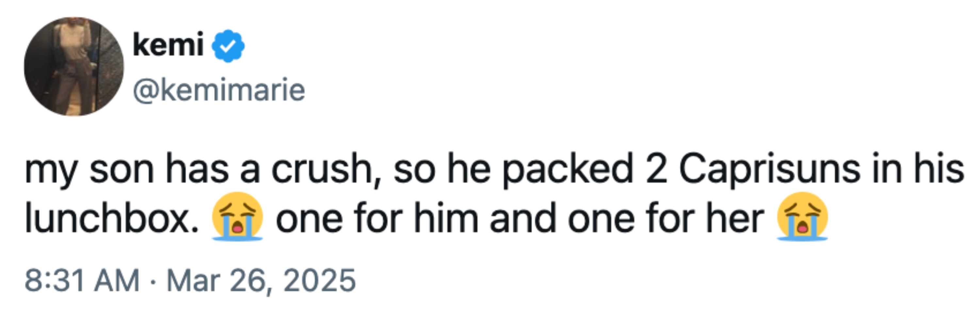Click the blue verified badge
Image resolution: width=980 pixels, height=309 pixels.
[x=228, y=46]
